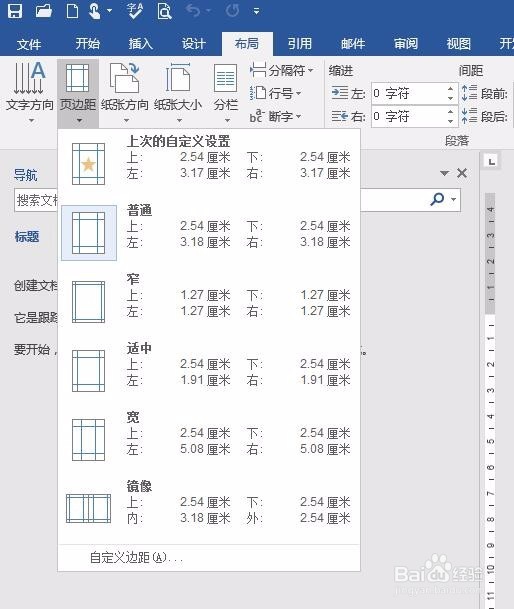Open the 文件 tab
Viewport: 514px width, 609px height.
click(29, 44)
